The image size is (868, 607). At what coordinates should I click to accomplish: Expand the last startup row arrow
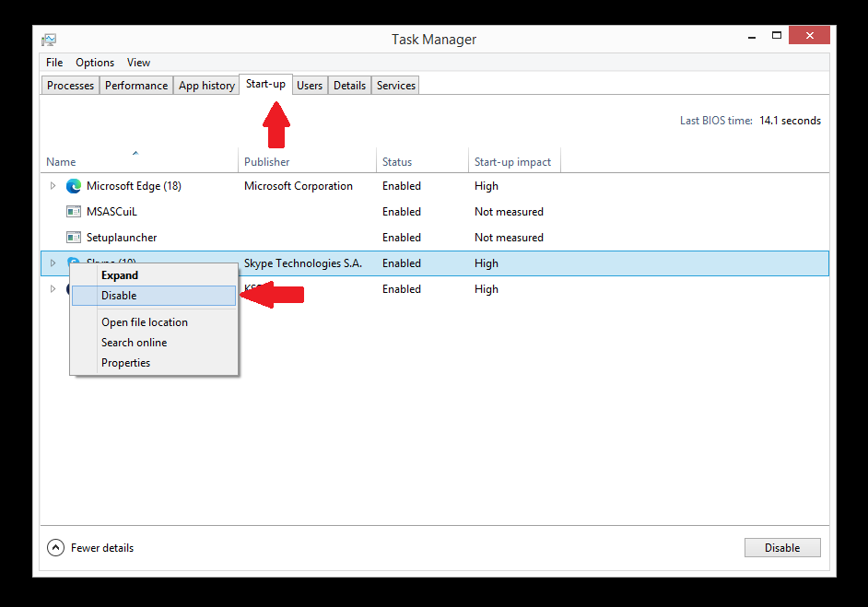click(x=53, y=289)
